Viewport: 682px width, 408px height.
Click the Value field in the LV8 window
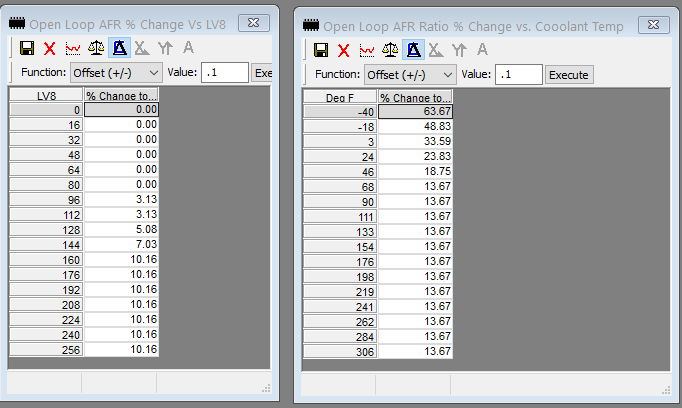[224, 73]
